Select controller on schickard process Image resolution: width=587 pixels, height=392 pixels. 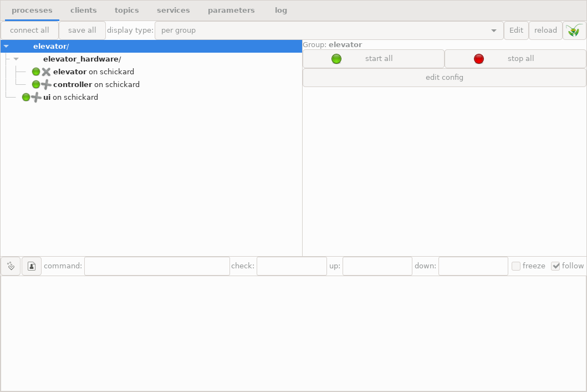point(151,85)
